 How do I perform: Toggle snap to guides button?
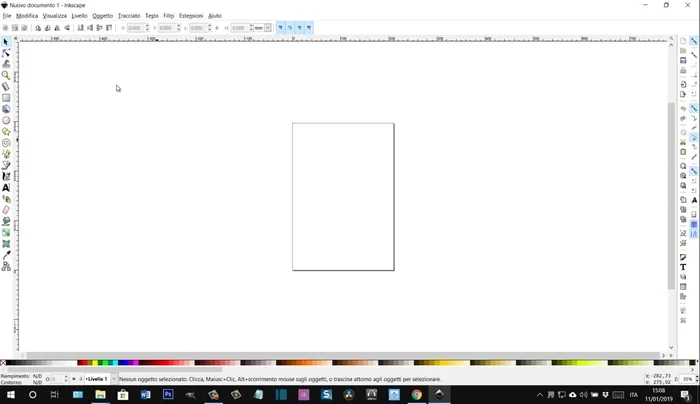(x=694, y=234)
